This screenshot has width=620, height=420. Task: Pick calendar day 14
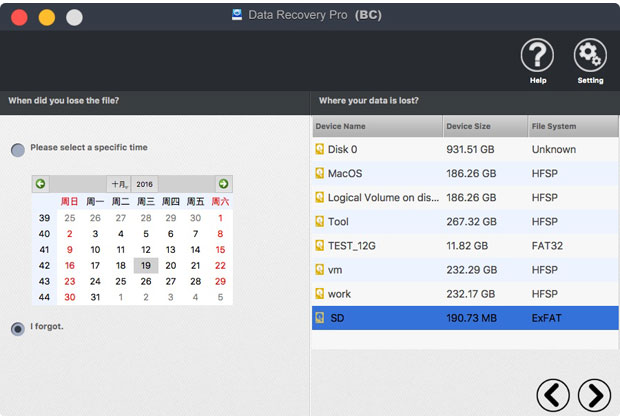[195, 250]
